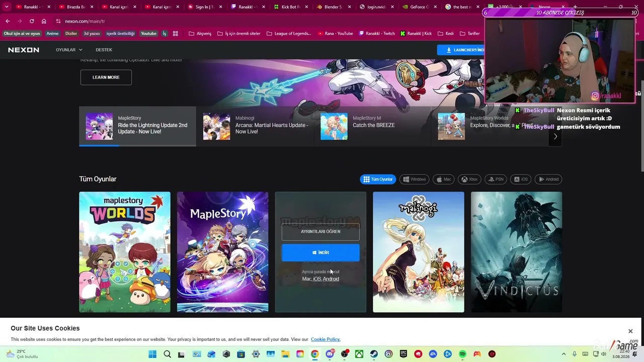This screenshot has height=362, width=644.
Task: Launch Spotify from the taskbar
Action: (462, 354)
